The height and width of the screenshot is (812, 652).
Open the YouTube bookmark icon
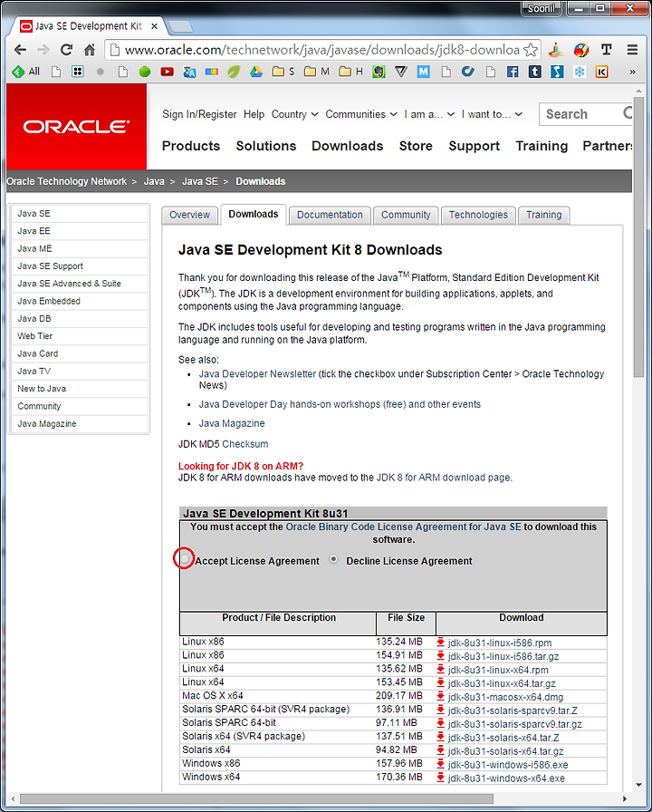pos(167,72)
